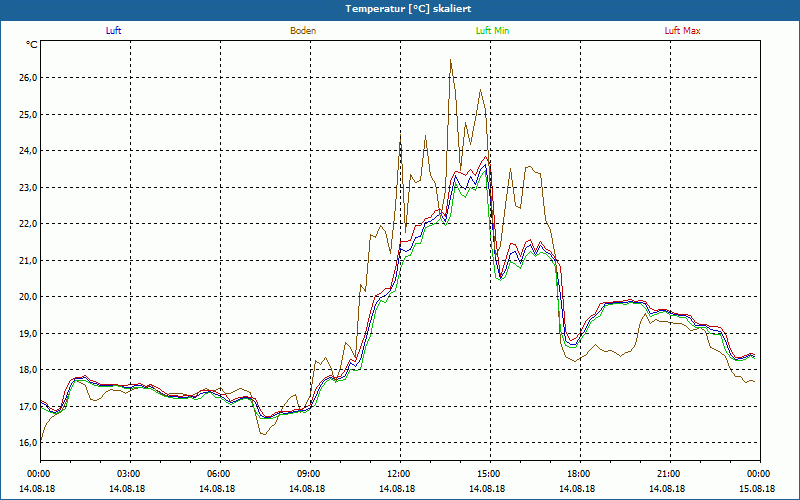Click the 18,0 y-axis value
This screenshot has height=500, width=800.
tap(29, 370)
